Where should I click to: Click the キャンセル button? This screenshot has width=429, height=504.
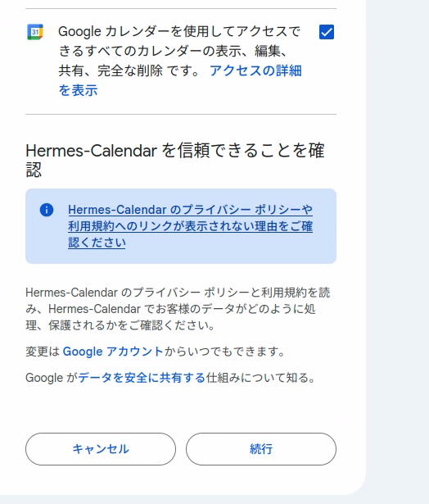101,449
